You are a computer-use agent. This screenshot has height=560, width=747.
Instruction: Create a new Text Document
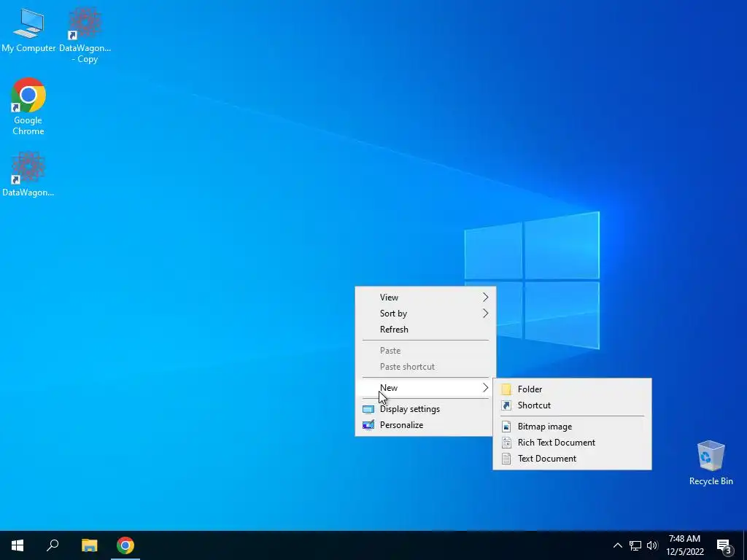572,459
